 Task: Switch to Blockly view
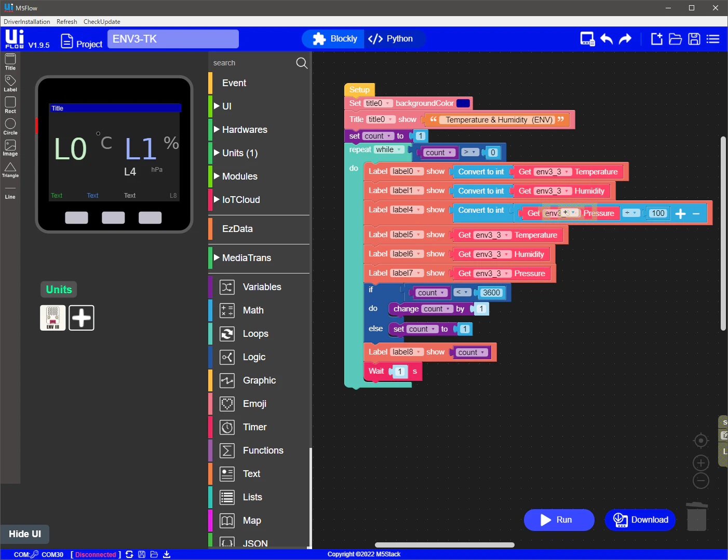point(335,39)
